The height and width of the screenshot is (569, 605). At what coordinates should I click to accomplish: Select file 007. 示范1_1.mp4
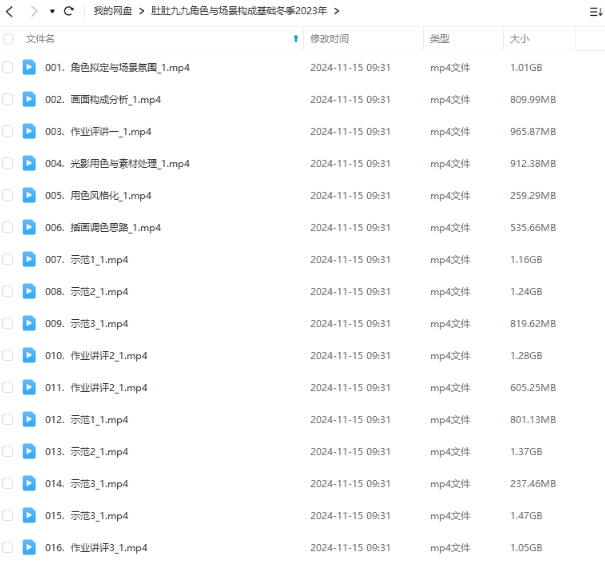click(86, 260)
